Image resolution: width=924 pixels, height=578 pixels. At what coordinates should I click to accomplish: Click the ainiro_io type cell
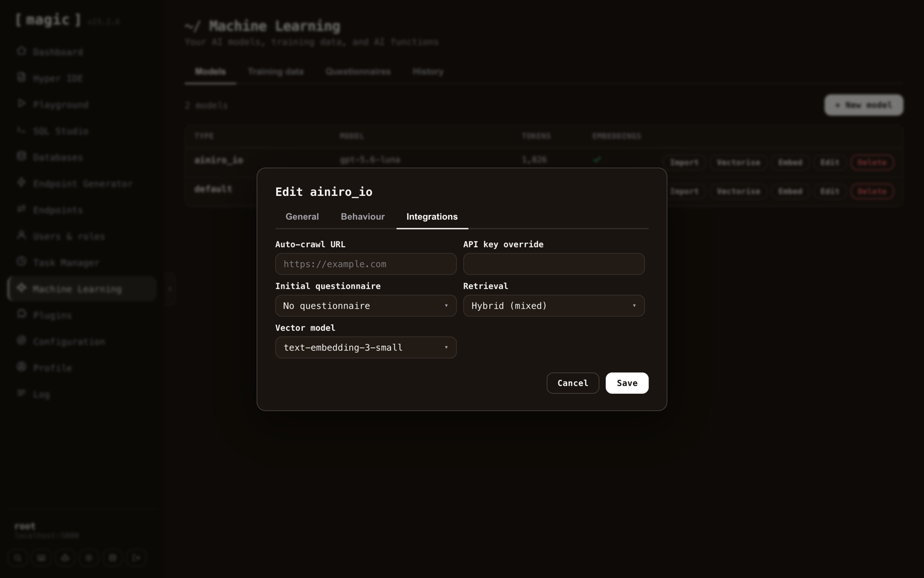pyautogui.click(x=219, y=160)
